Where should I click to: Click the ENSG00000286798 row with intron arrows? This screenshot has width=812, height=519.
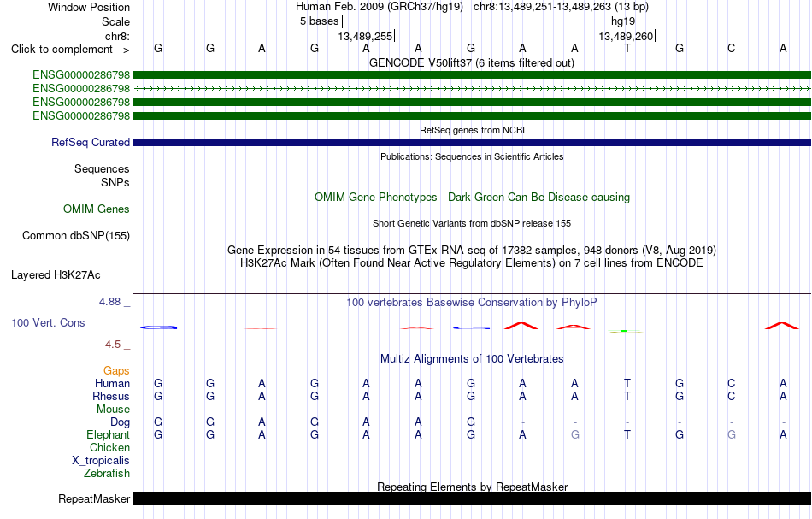(x=473, y=89)
